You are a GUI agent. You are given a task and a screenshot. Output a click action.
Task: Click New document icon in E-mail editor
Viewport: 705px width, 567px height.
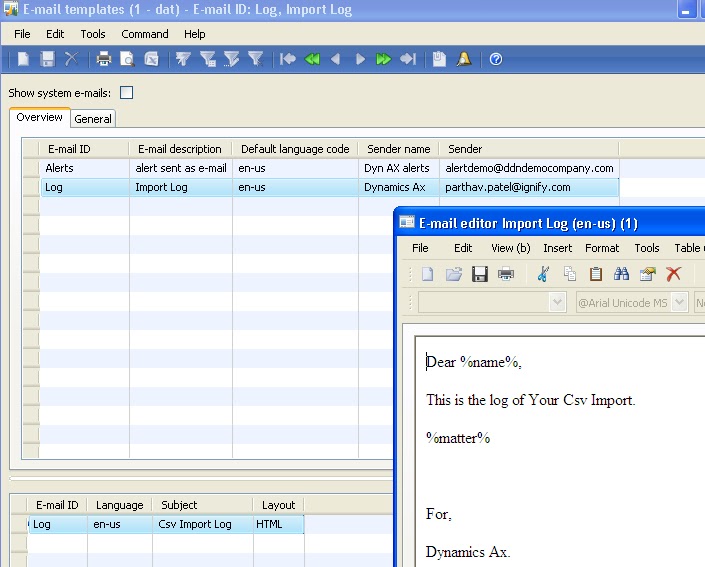pos(427,274)
